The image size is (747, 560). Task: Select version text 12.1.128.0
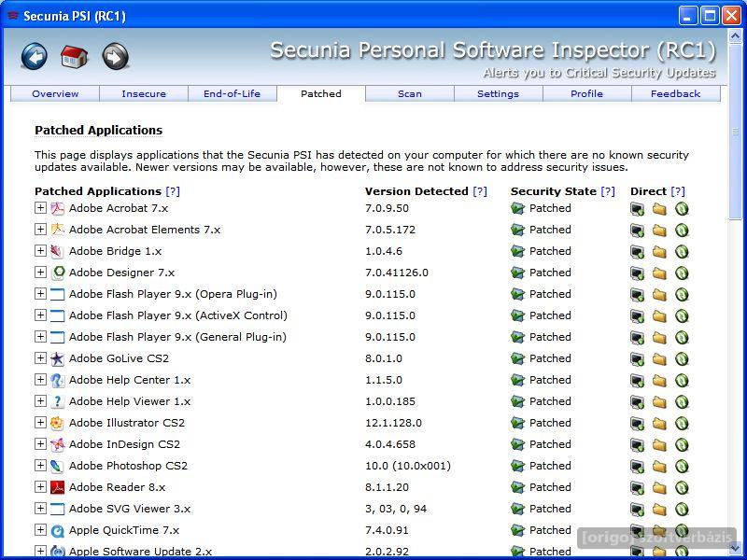pyautogui.click(x=393, y=423)
